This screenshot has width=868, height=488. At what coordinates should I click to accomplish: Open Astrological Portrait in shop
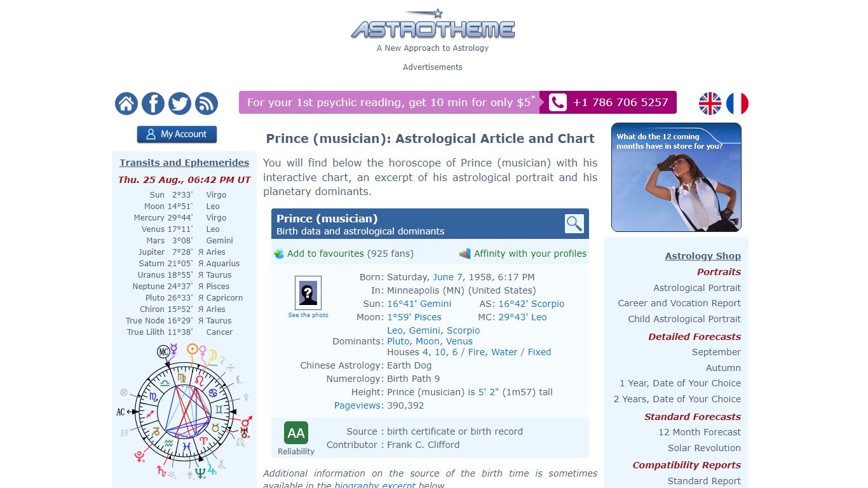[697, 288]
